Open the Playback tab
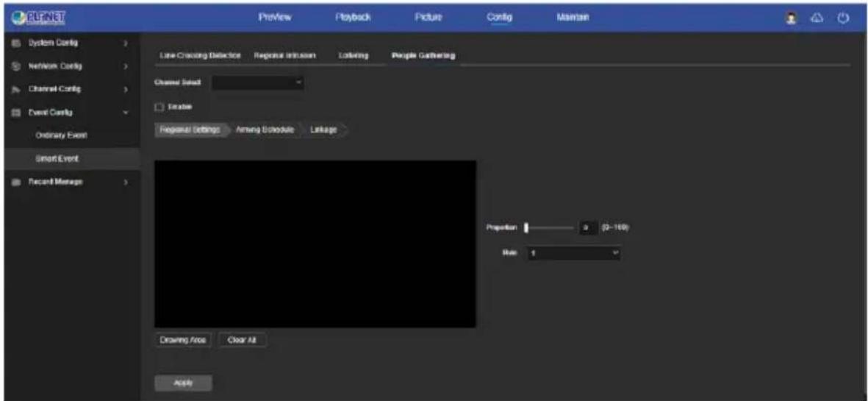 [x=353, y=18]
